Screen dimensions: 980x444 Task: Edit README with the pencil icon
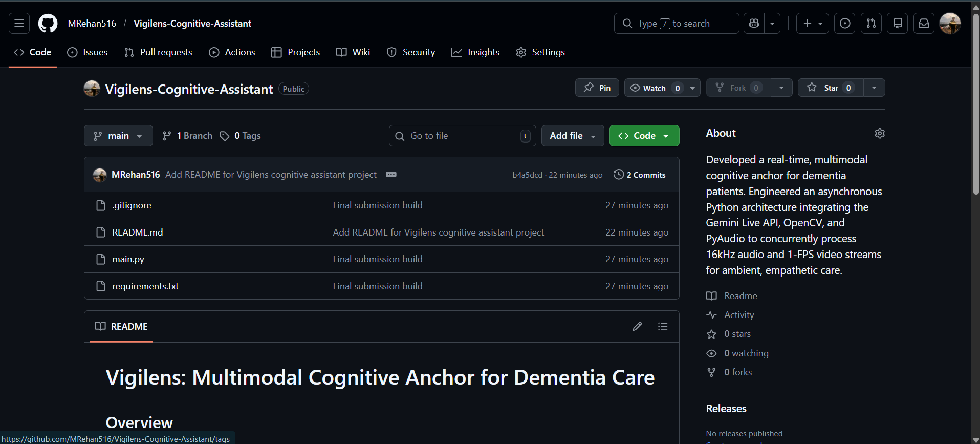637,326
